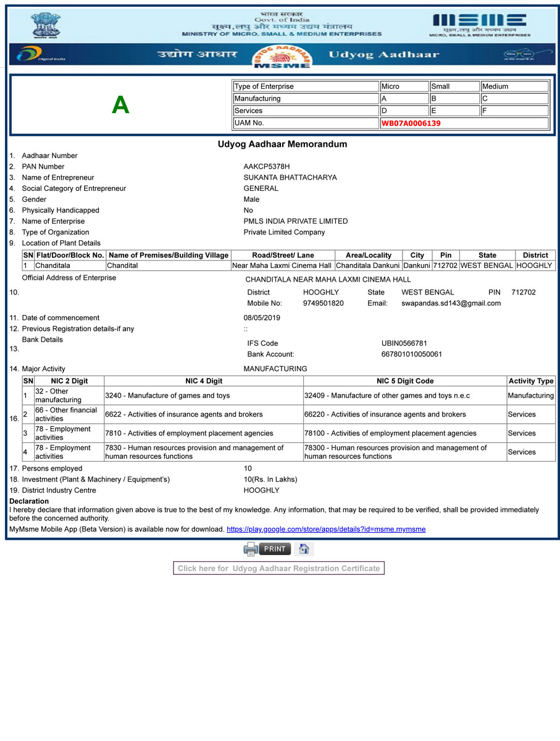The image size is (560, 741).
Task: Click the Physically Handicapped label
Action: coord(61,211)
